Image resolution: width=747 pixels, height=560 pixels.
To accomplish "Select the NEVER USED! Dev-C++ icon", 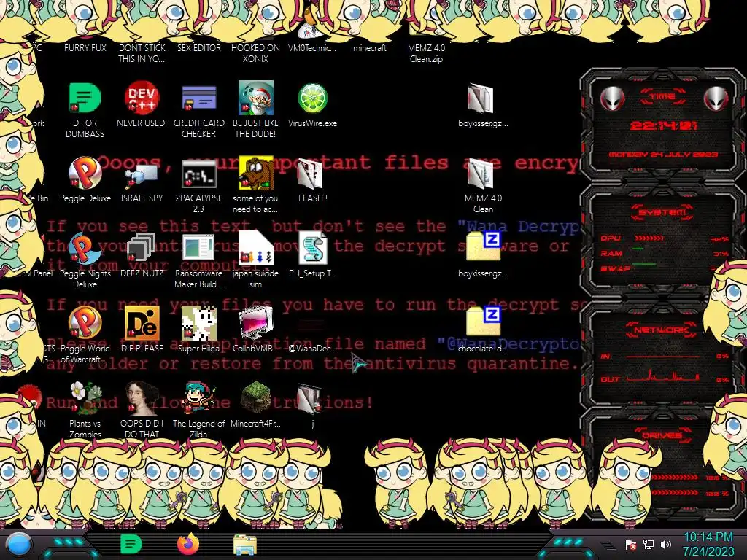I will [x=142, y=98].
